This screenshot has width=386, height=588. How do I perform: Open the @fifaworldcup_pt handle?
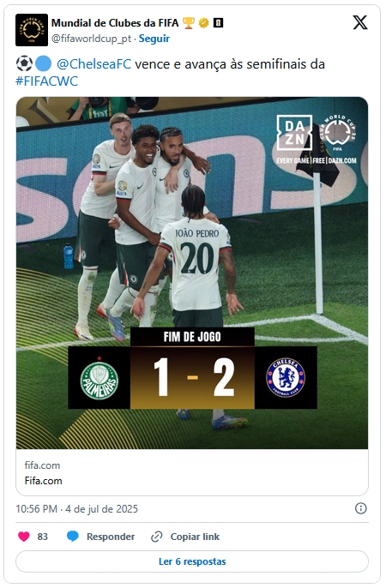coord(91,39)
